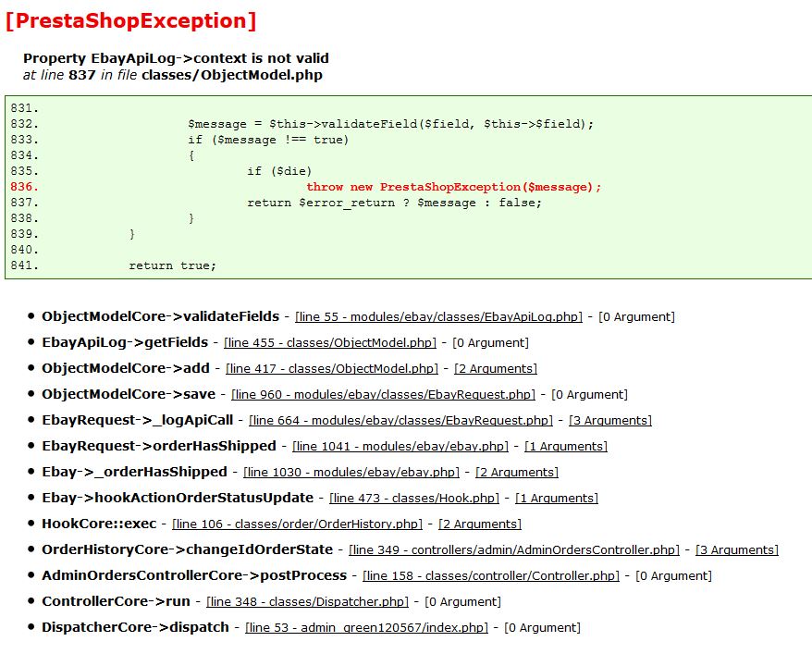The image size is (812, 666).
Task: Click code line 833 'if ($message !== true)'
Action: pos(268,140)
